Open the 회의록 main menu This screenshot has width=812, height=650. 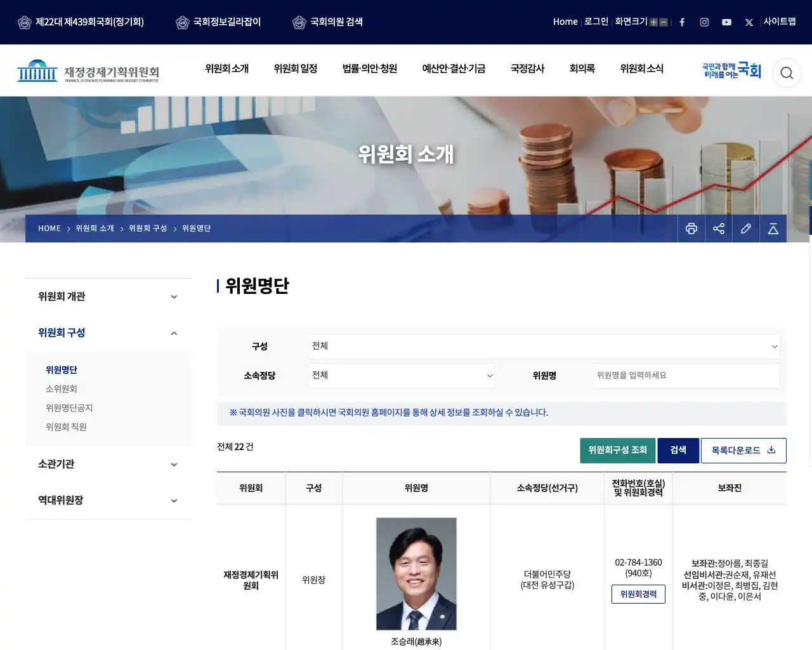[582, 69]
